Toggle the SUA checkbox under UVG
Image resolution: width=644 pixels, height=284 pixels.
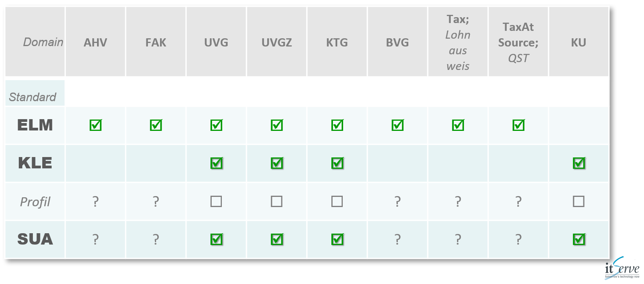point(216,239)
